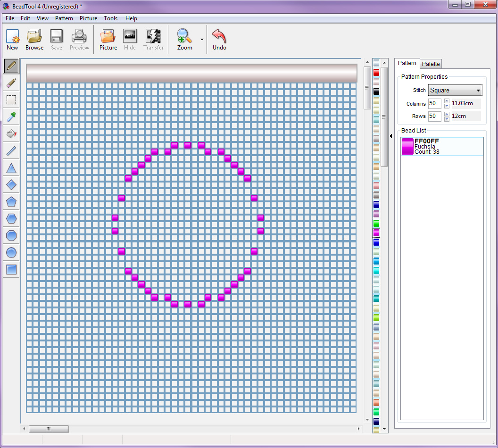Create a new pattern with New

pyautogui.click(x=12, y=39)
